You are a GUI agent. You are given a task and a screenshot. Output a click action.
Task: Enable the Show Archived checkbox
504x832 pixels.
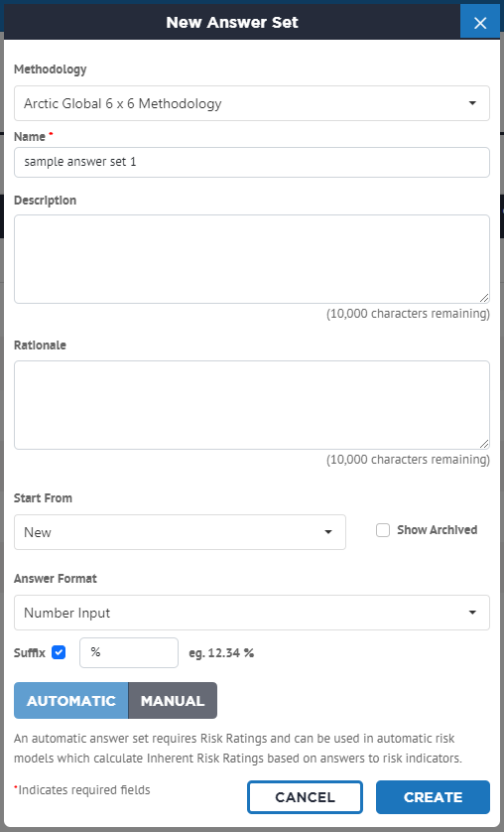(383, 530)
